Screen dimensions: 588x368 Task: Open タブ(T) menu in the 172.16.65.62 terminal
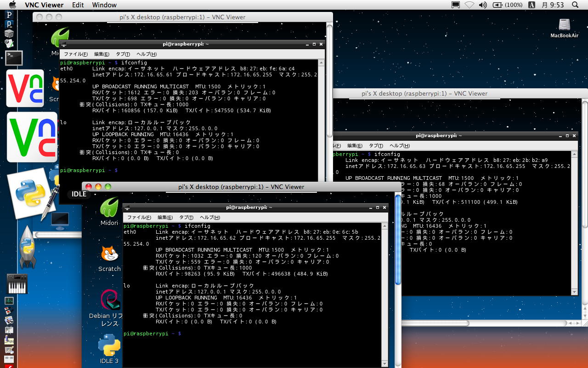[x=186, y=218]
